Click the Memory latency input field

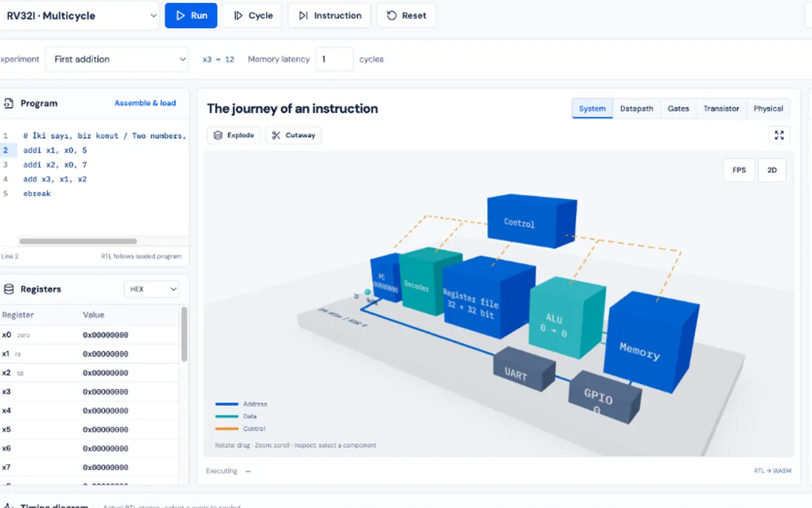click(x=334, y=59)
